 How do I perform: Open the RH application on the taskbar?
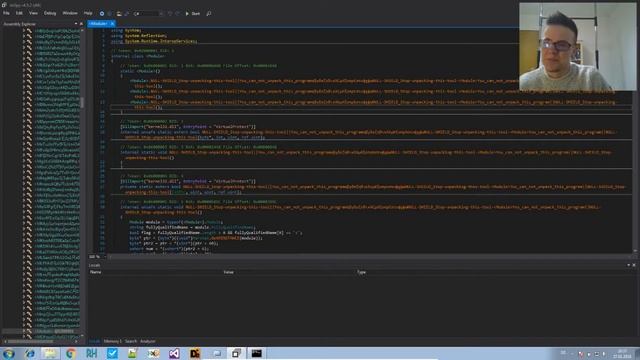point(91,353)
